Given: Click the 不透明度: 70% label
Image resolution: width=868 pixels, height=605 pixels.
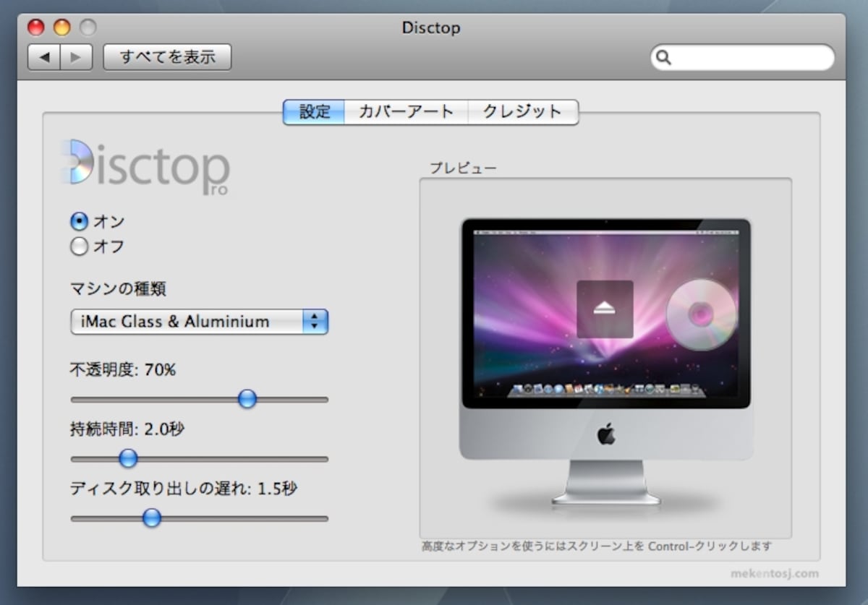Looking at the screenshot, I should (x=122, y=370).
